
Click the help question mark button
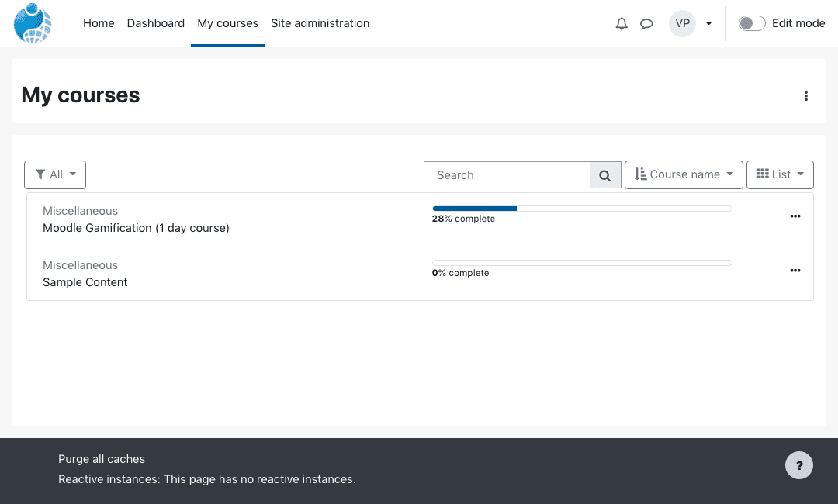coord(798,465)
